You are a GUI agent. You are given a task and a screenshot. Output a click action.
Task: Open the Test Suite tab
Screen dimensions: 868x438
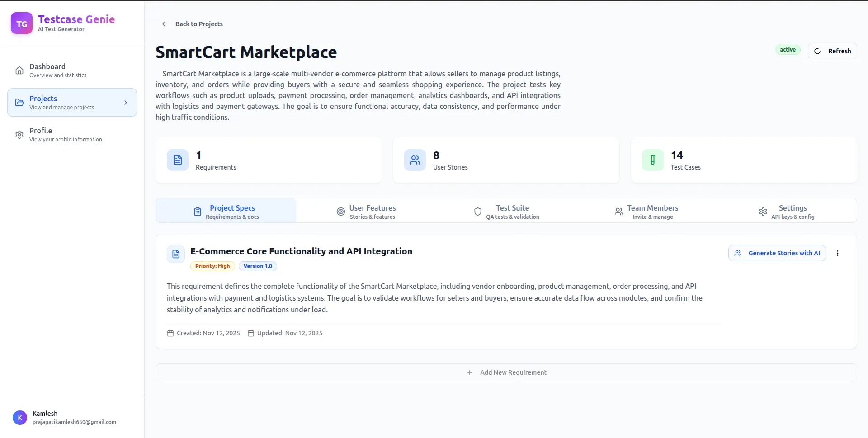tap(506, 212)
